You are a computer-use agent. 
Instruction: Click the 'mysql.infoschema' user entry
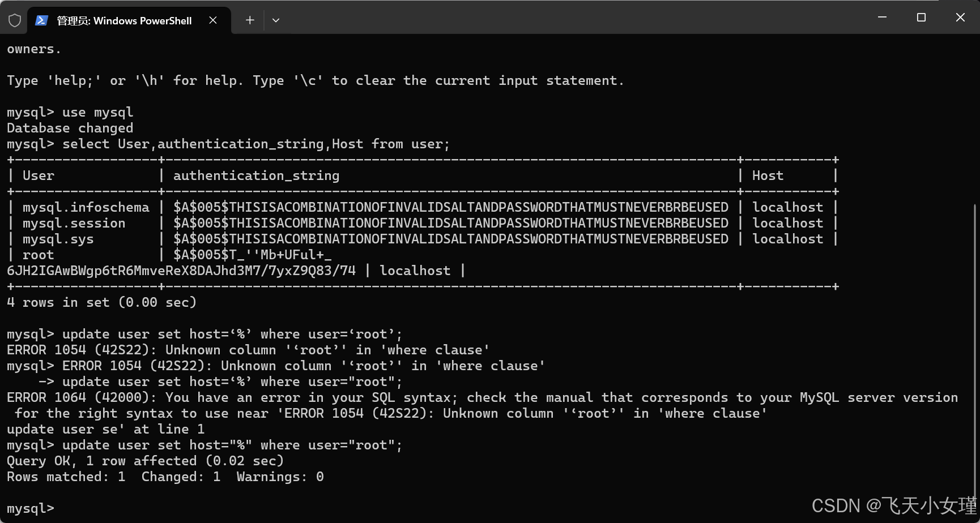point(86,207)
